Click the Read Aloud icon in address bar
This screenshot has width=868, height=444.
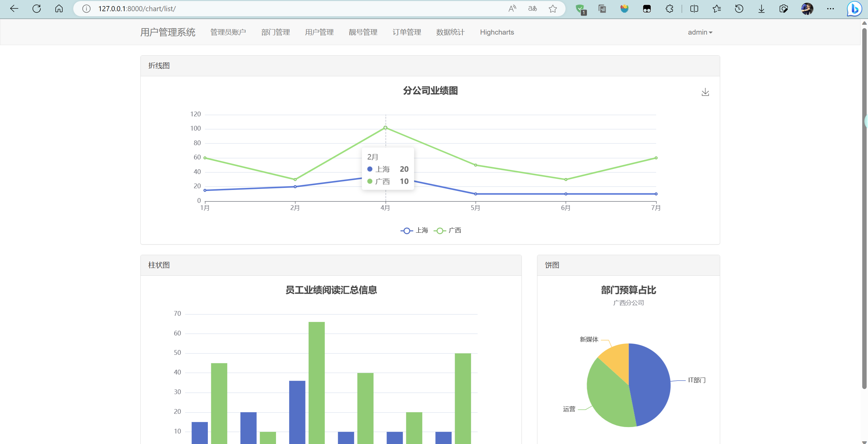(x=512, y=8)
